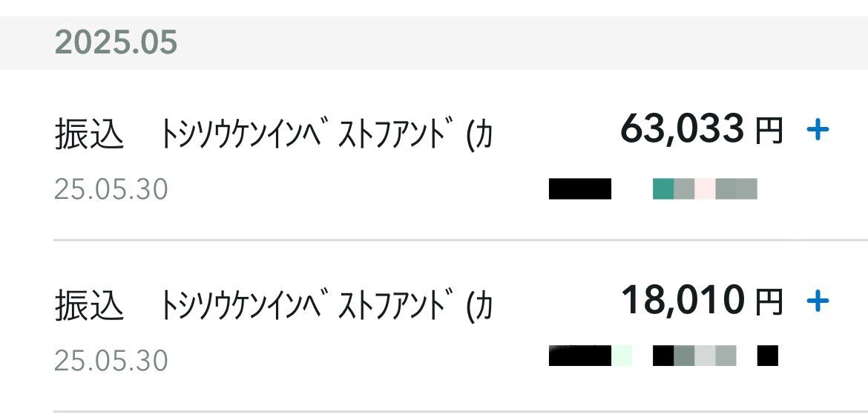Click the pale green square below 18,010 円

click(x=622, y=356)
